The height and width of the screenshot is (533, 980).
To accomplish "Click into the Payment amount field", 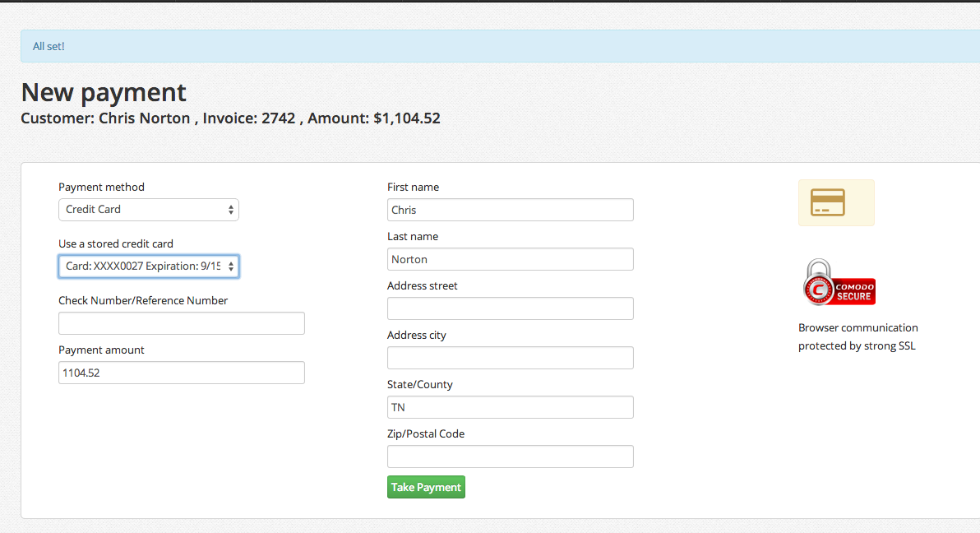I will click(x=181, y=373).
